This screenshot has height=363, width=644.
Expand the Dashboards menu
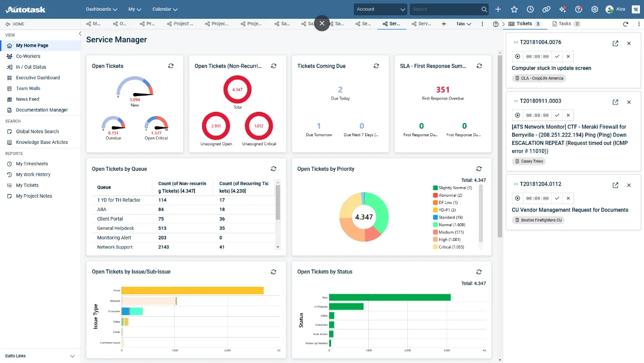point(102,9)
